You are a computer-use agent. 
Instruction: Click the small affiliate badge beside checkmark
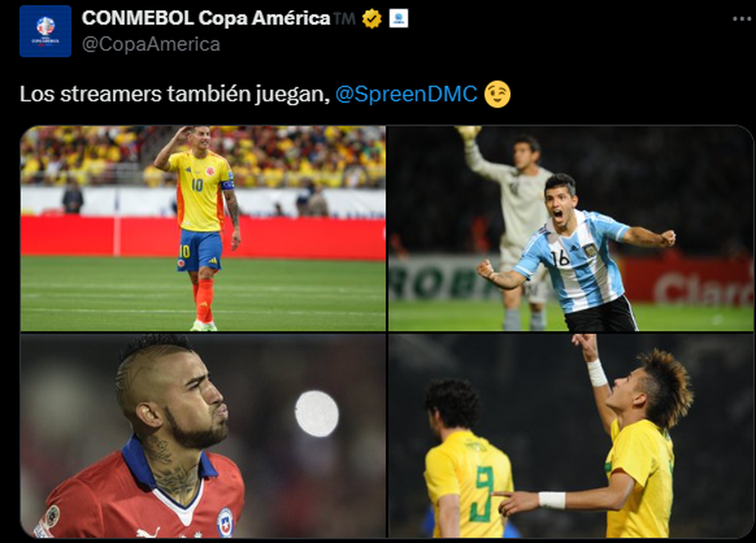[398, 19]
